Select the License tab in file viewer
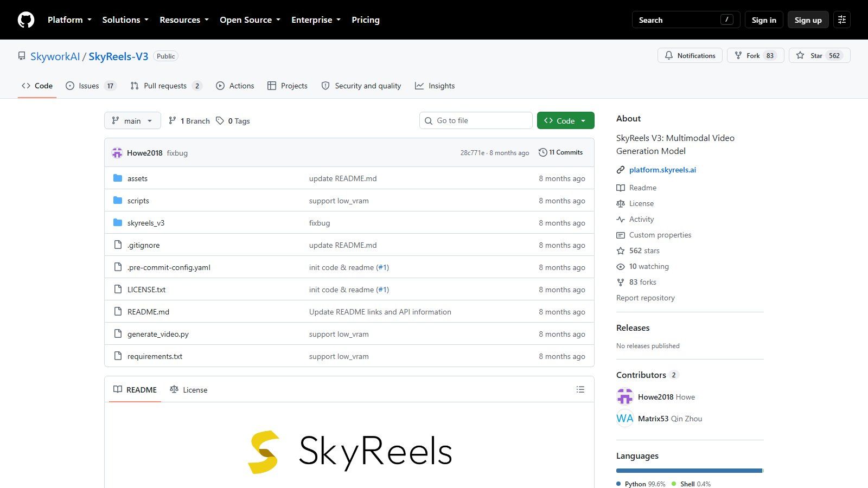The width and height of the screenshot is (868, 488). point(188,389)
